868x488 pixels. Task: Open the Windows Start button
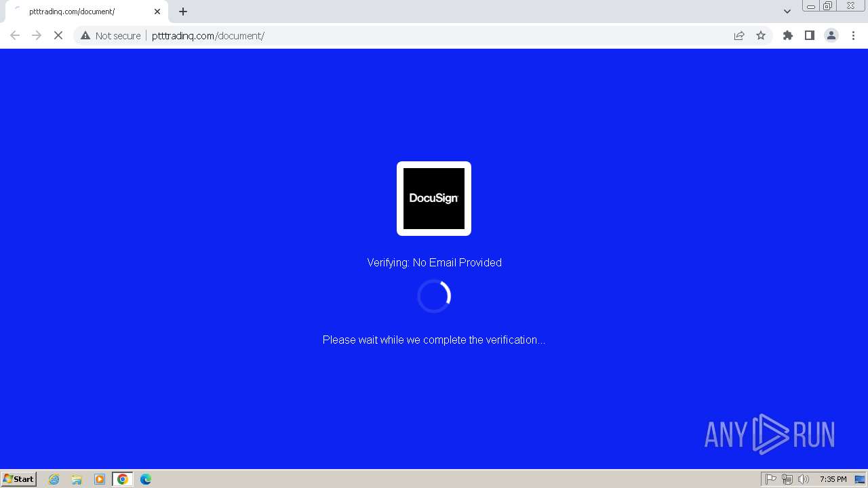[x=19, y=479]
